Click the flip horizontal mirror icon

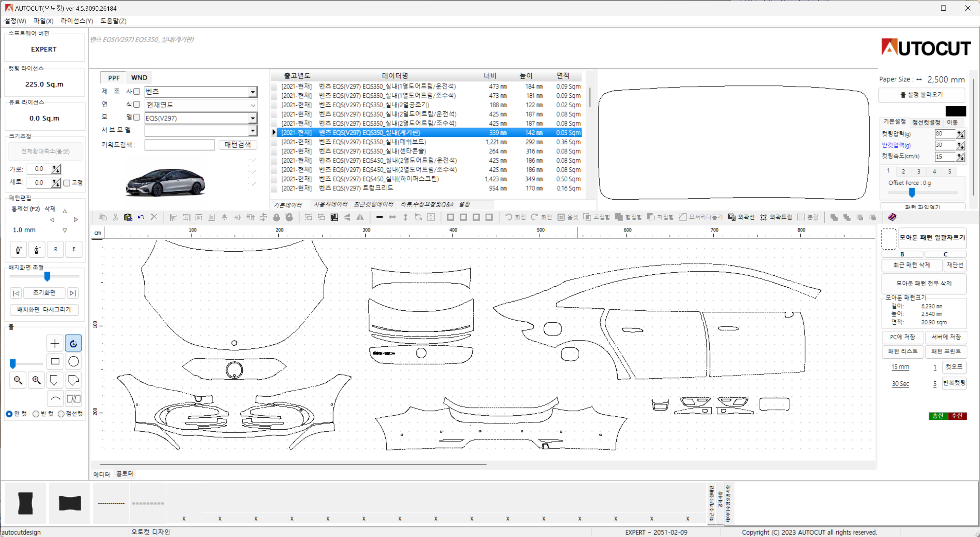point(360,217)
